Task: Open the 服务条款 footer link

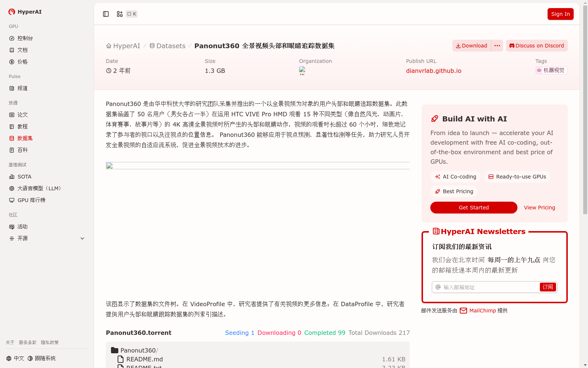Action: click(28, 343)
